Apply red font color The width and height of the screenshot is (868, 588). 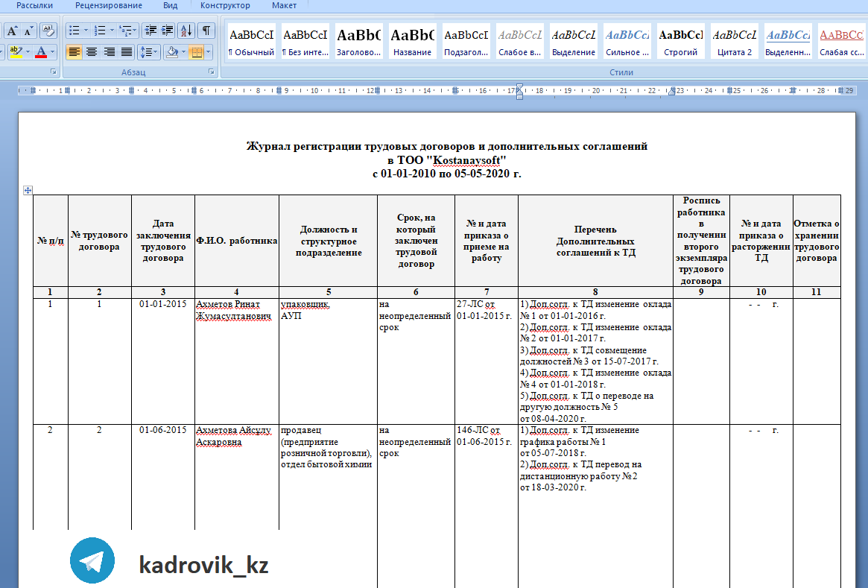41,52
